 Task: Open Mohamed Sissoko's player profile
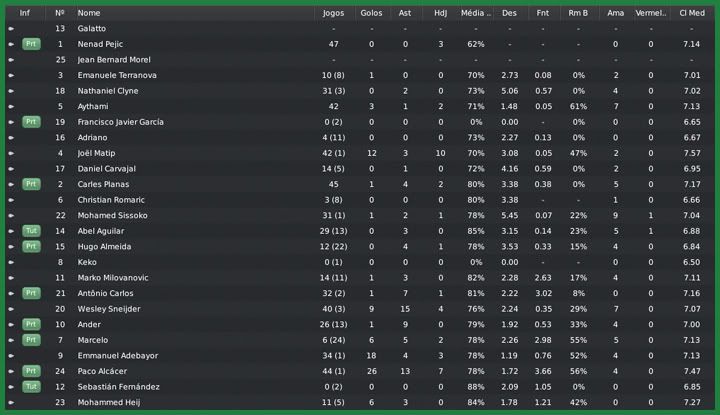112,215
